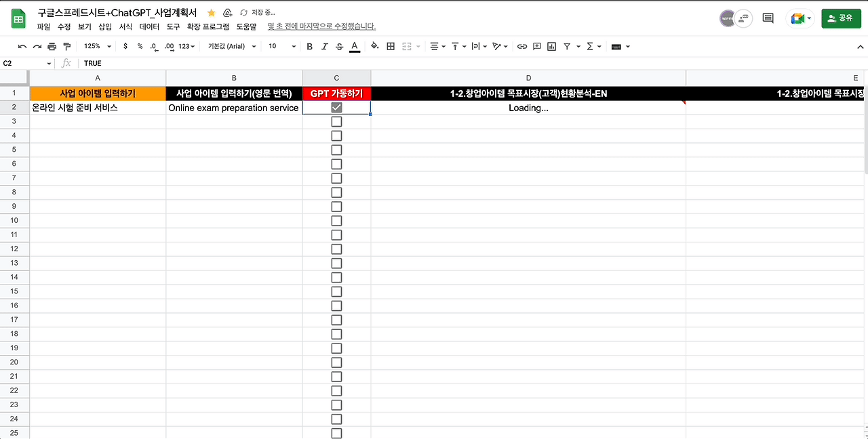Open comment history icon
The width and height of the screenshot is (868, 439).
pyautogui.click(x=768, y=18)
